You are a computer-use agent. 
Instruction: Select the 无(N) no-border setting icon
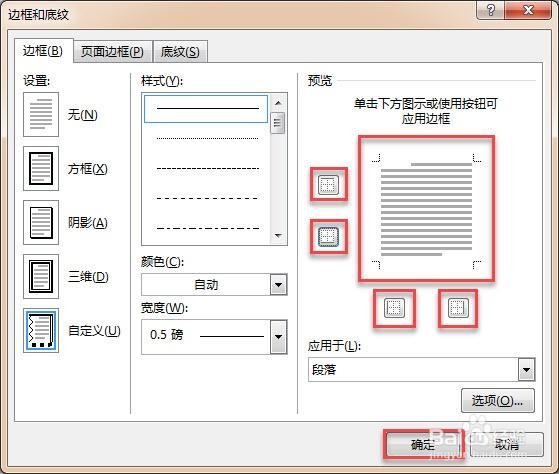click(41, 114)
